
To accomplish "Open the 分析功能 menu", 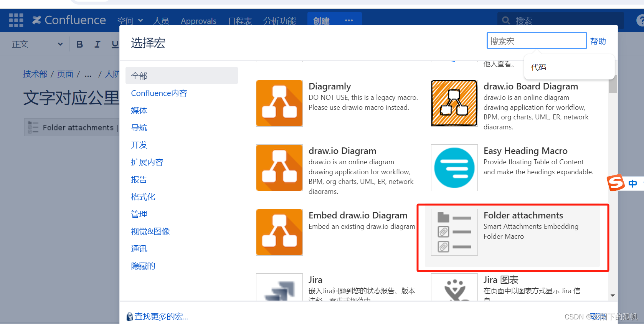I will click(279, 21).
